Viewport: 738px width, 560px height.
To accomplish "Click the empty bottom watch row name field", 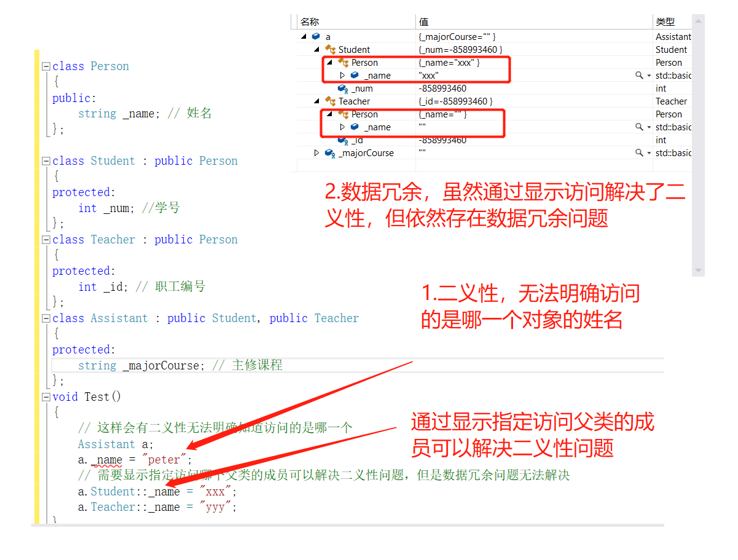I will click(x=356, y=165).
